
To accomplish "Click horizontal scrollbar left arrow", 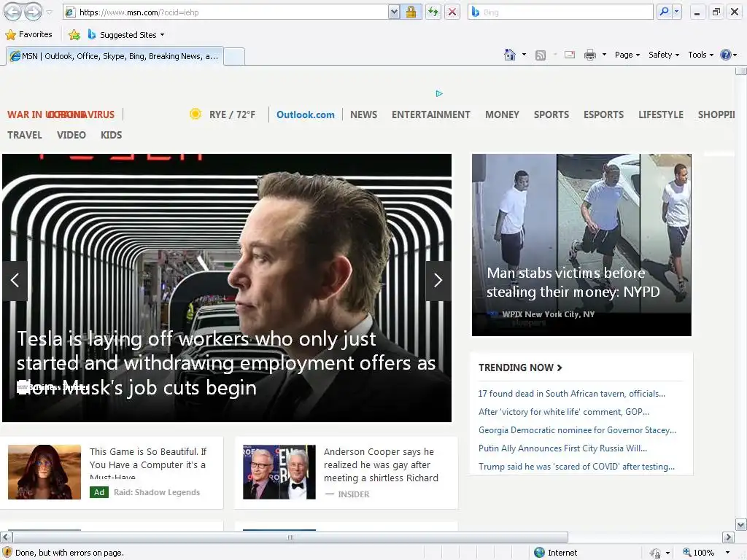I will pyautogui.click(x=6, y=537).
